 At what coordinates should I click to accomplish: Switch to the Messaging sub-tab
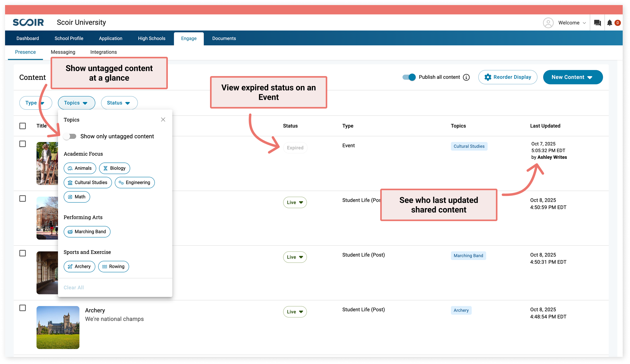point(63,52)
